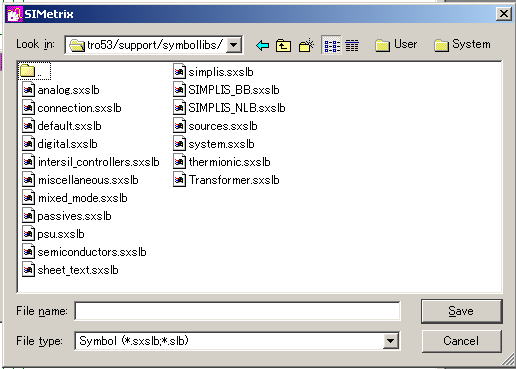Go up one folder level icon

click(x=283, y=45)
